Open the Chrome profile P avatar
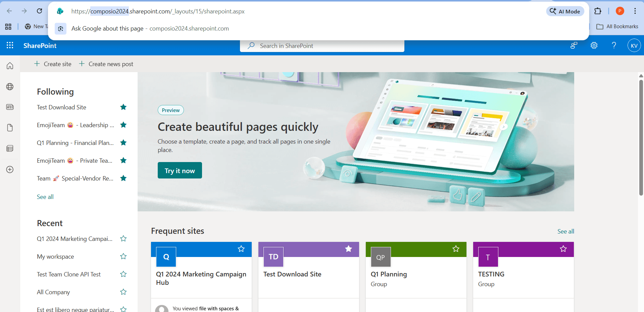 (x=620, y=11)
